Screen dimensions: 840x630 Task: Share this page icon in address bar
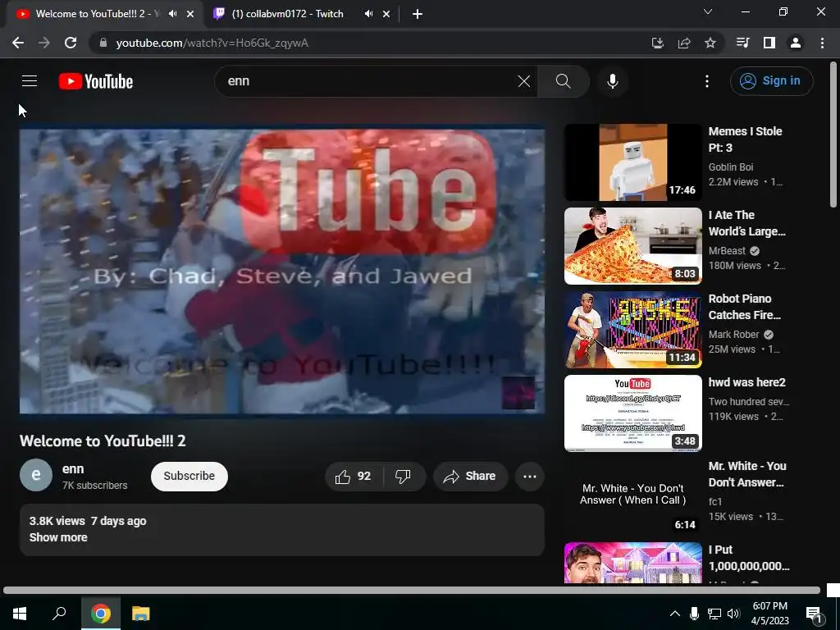click(683, 43)
